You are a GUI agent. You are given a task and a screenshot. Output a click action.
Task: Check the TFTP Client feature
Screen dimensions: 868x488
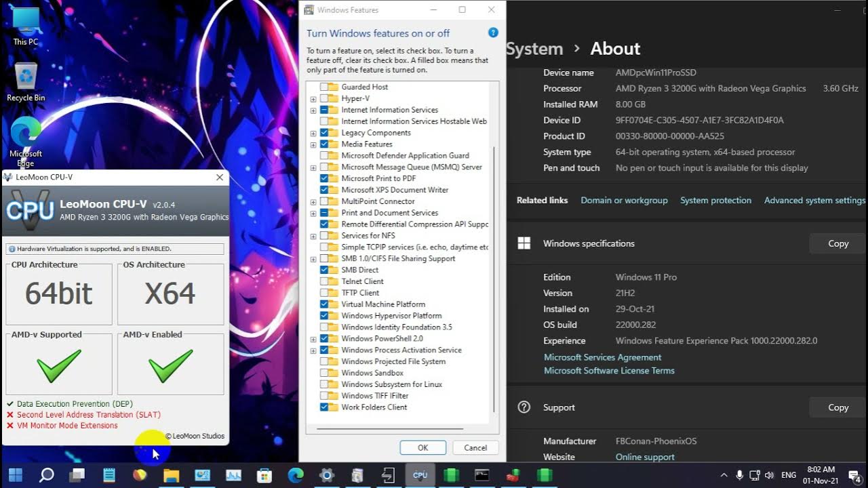pos(324,293)
